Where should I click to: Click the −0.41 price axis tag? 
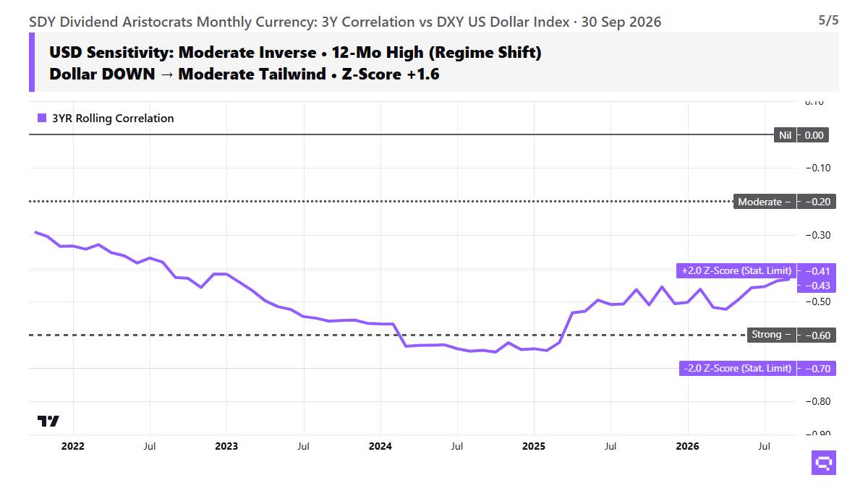click(x=816, y=270)
